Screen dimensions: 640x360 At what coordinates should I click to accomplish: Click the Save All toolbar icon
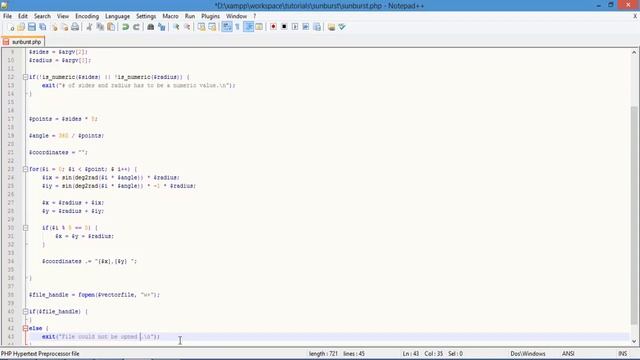[42, 27]
